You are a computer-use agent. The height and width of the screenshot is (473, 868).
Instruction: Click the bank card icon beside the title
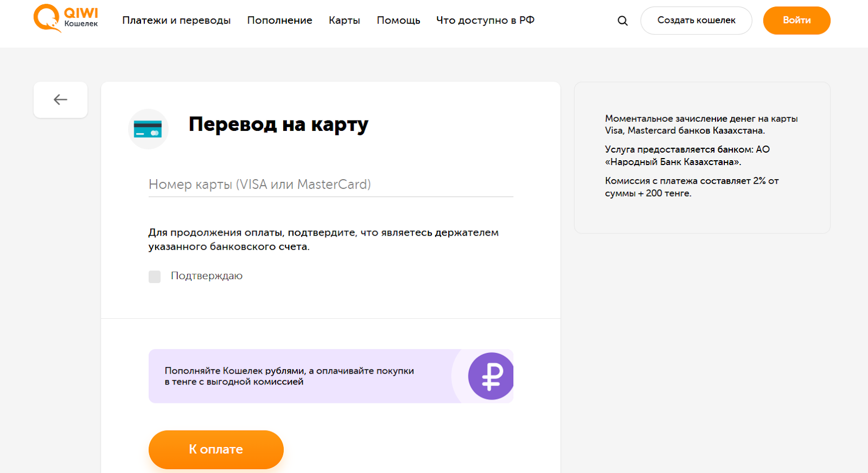point(148,129)
